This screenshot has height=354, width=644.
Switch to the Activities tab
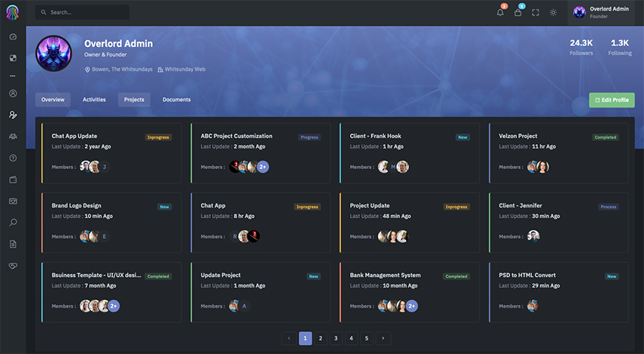[94, 99]
